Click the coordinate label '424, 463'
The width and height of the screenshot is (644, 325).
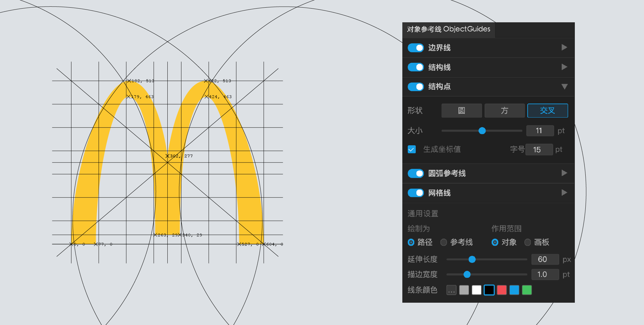tap(220, 97)
